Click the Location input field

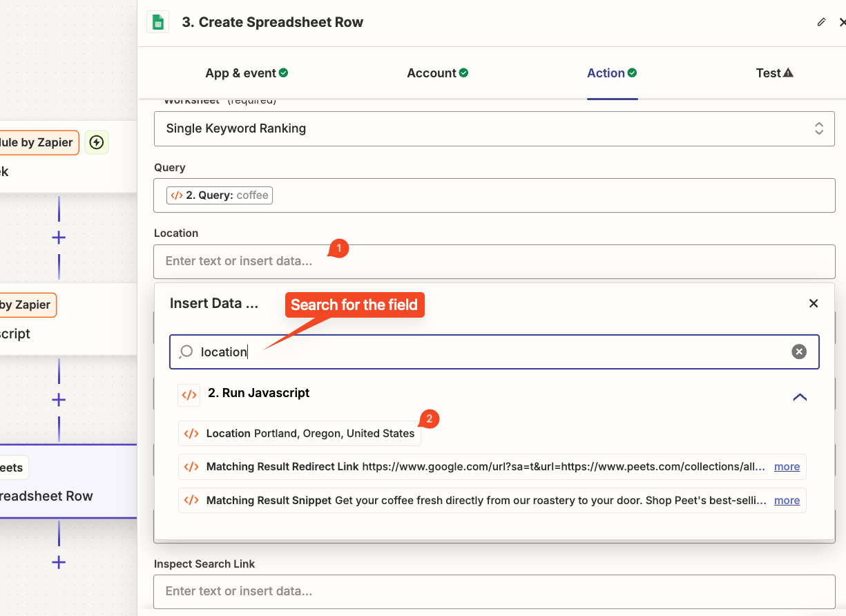[x=494, y=262]
